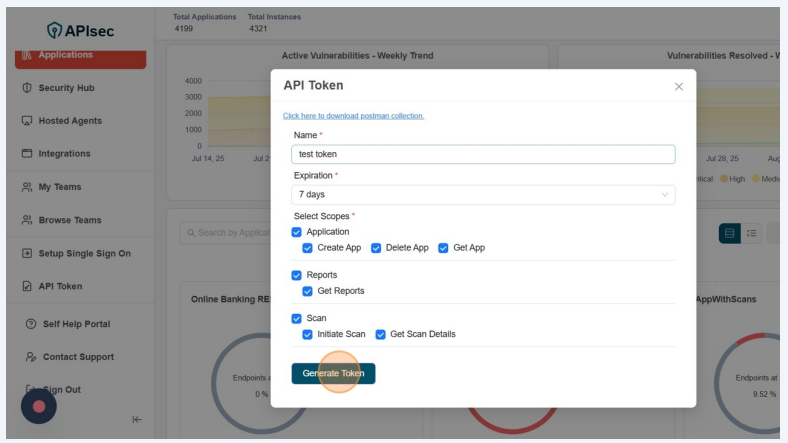Uncheck Get Reports scope
This screenshot has width=788, height=443.
point(307,291)
